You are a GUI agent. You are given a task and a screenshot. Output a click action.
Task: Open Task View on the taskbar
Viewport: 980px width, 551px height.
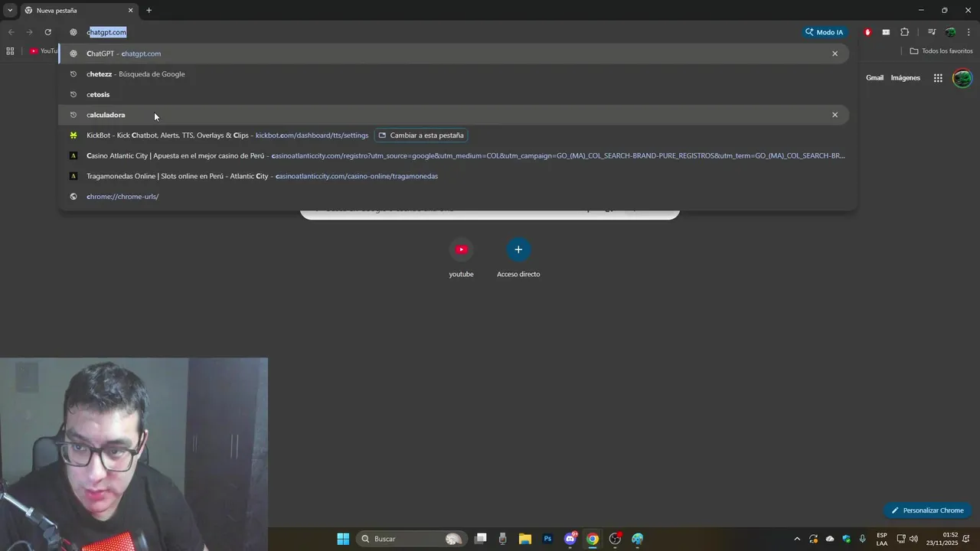pos(481,539)
